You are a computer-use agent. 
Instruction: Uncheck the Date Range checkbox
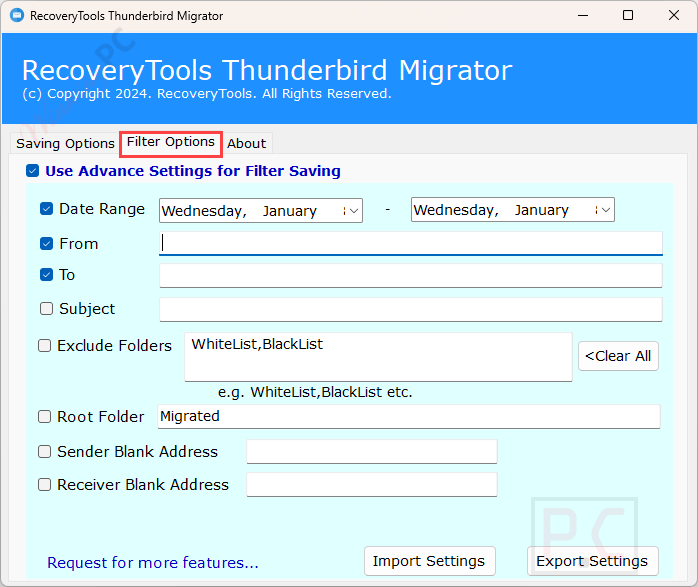(x=46, y=209)
